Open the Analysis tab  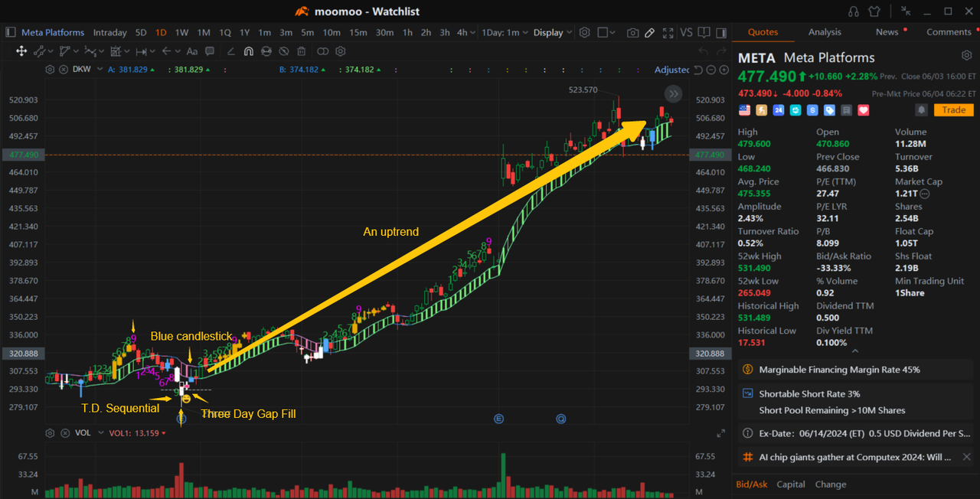coord(825,31)
